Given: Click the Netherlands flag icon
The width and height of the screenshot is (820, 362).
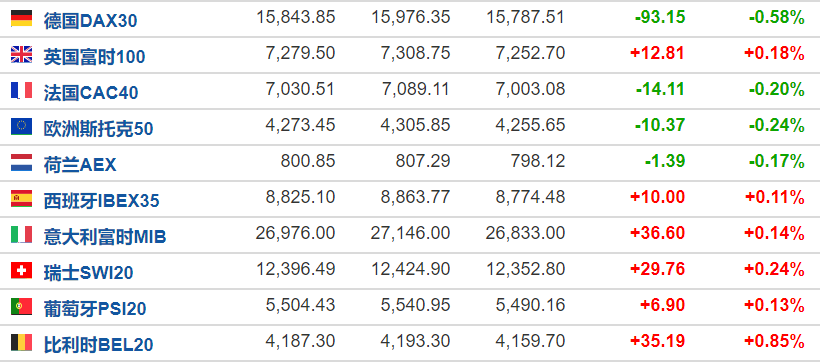Looking at the screenshot, I should coord(21,163).
